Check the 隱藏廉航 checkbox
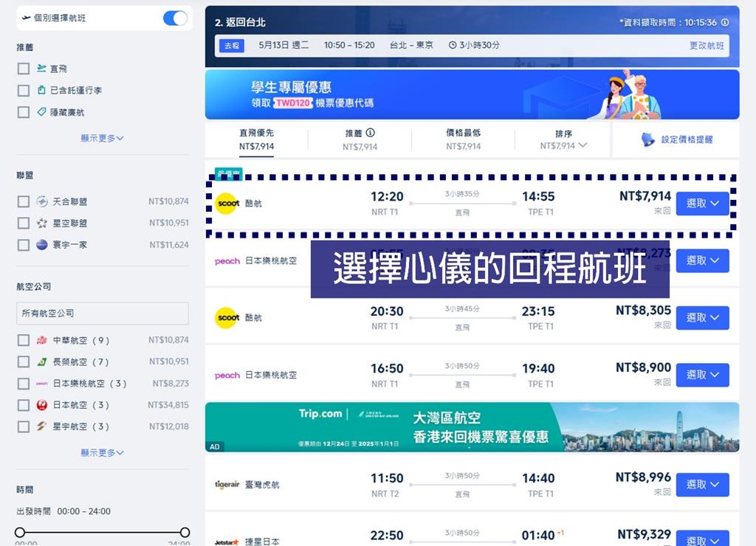 point(23,112)
